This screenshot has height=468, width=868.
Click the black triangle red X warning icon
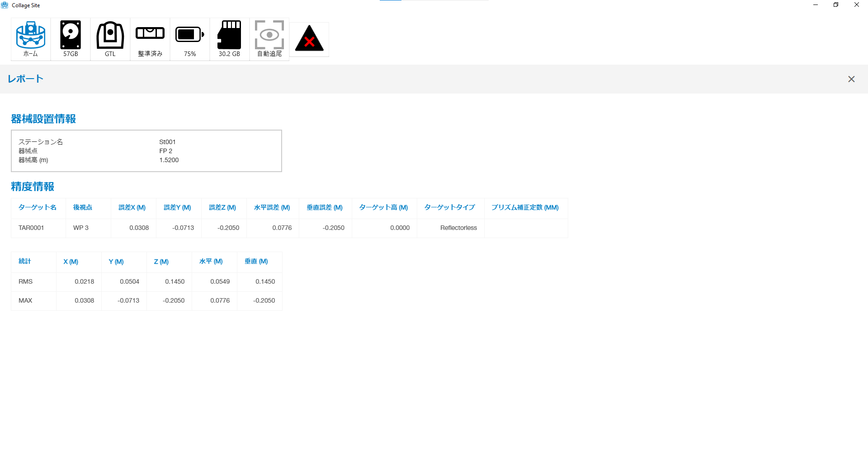pos(309,39)
